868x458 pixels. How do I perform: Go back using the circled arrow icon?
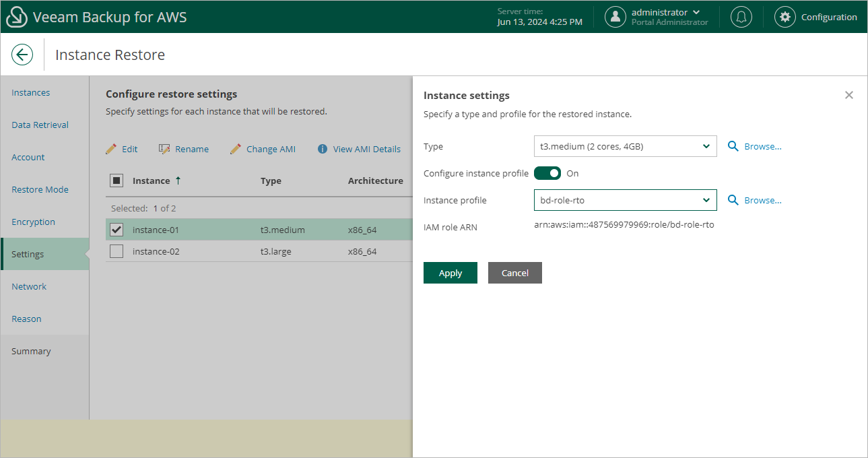tap(22, 55)
